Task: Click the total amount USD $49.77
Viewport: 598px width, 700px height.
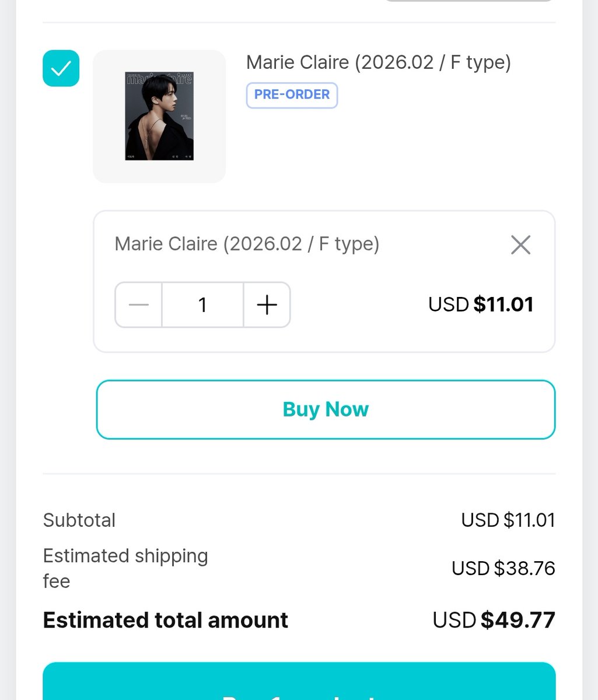Action: pyautogui.click(x=494, y=620)
